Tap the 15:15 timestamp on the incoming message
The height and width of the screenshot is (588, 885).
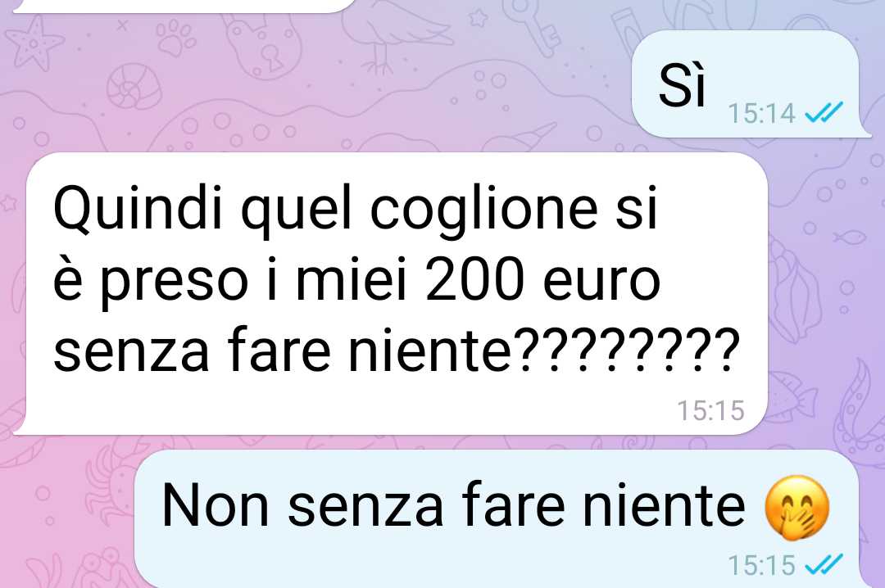tap(710, 410)
